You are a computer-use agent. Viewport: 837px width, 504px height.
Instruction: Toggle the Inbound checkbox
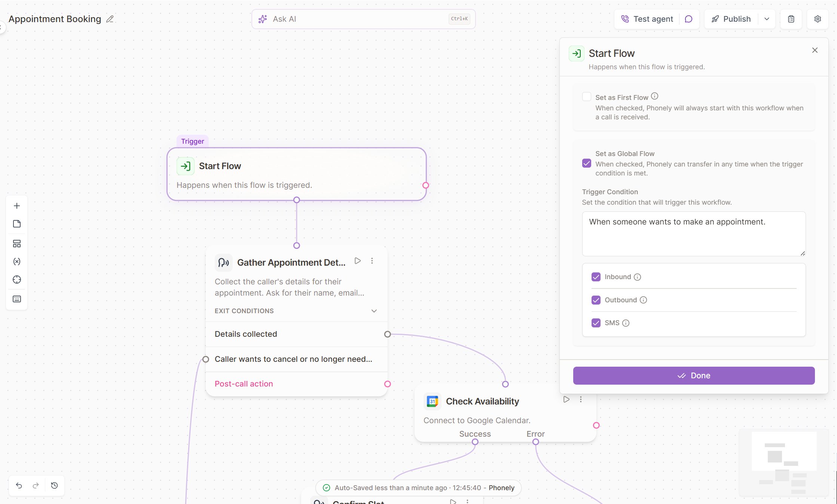coord(596,277)
